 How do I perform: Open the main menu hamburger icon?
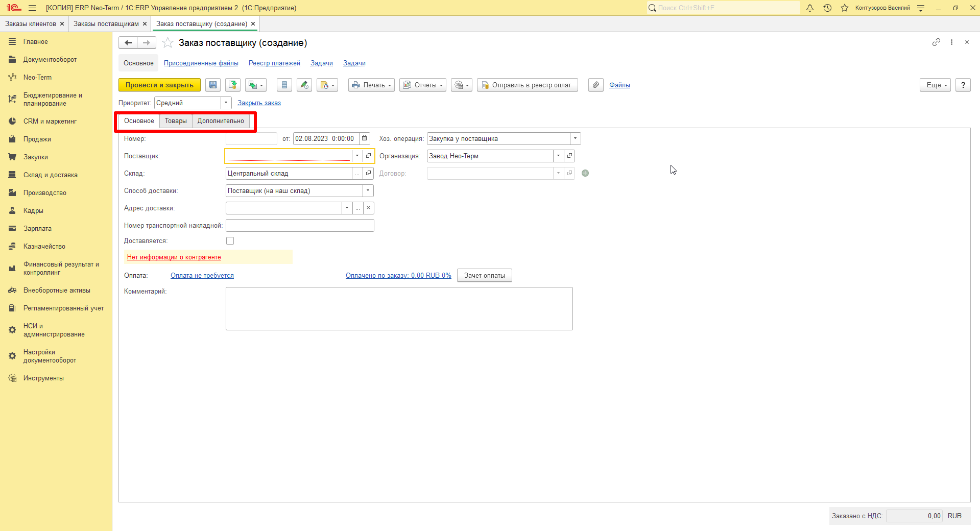point(32,8)
